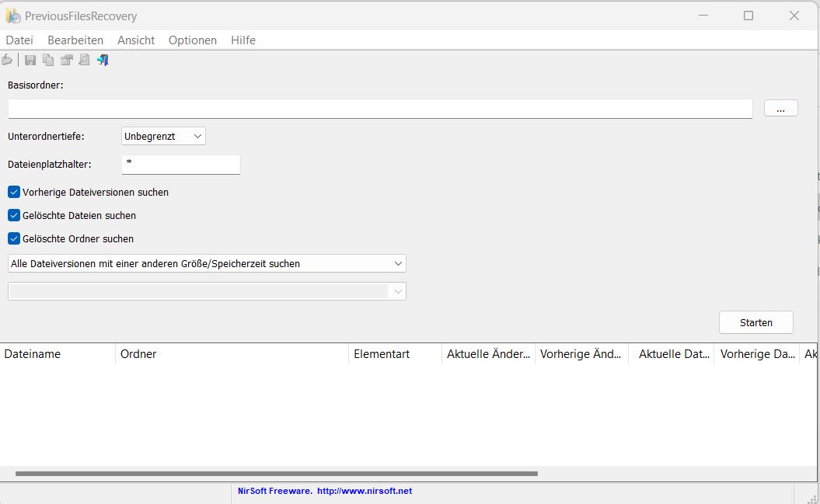820x504 pixels.
Task: Sort by the Ordner column header
Action: pyautogui.click(x=232, y=354)
